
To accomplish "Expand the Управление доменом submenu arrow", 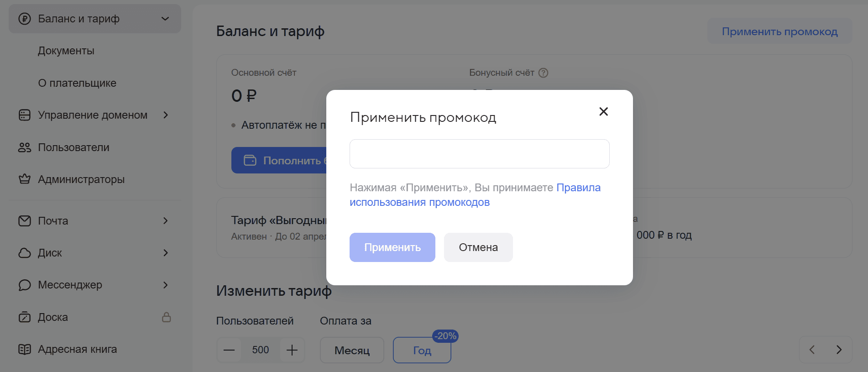I will pyautogui.click(x=166, y=115).
